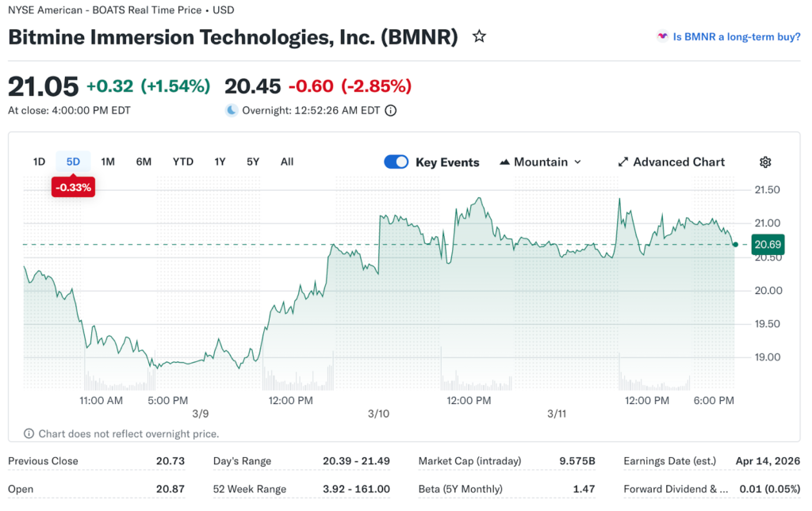Switch chart to YTD range

click(183, 162)
